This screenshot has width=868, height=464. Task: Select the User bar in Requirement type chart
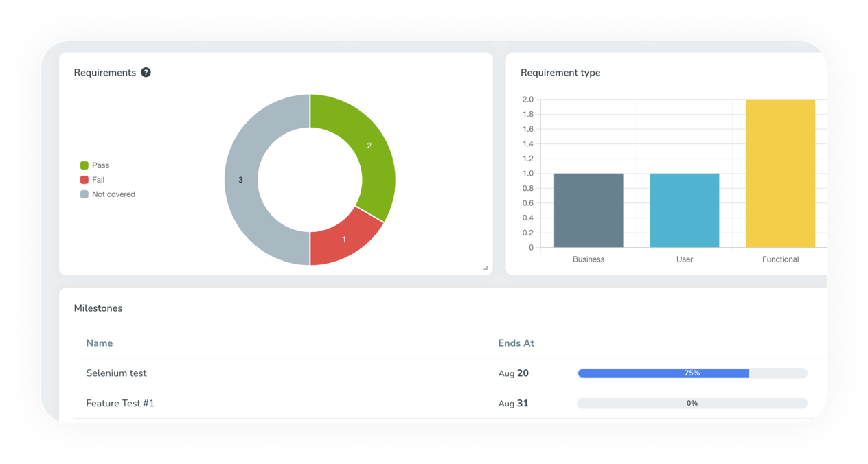tap(684, 209)
